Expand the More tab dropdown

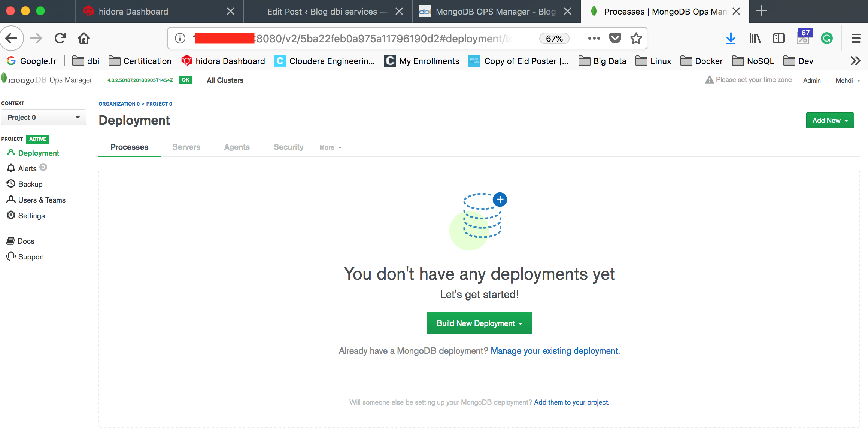(x=330, y=147)
